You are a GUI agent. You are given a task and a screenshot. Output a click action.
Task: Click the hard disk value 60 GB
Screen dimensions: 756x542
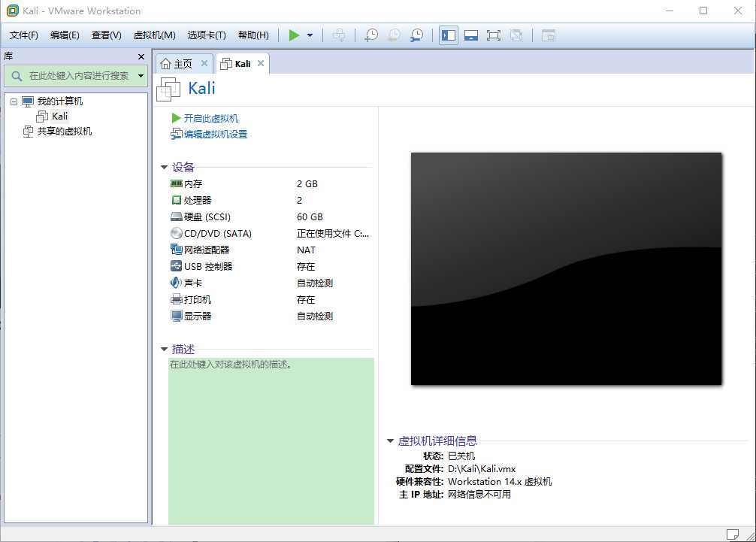pos(310,217)
